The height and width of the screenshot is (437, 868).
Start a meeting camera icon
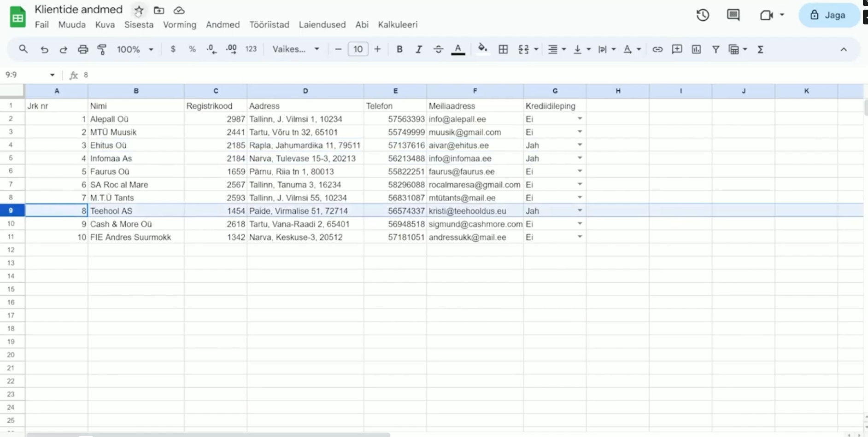766,15
